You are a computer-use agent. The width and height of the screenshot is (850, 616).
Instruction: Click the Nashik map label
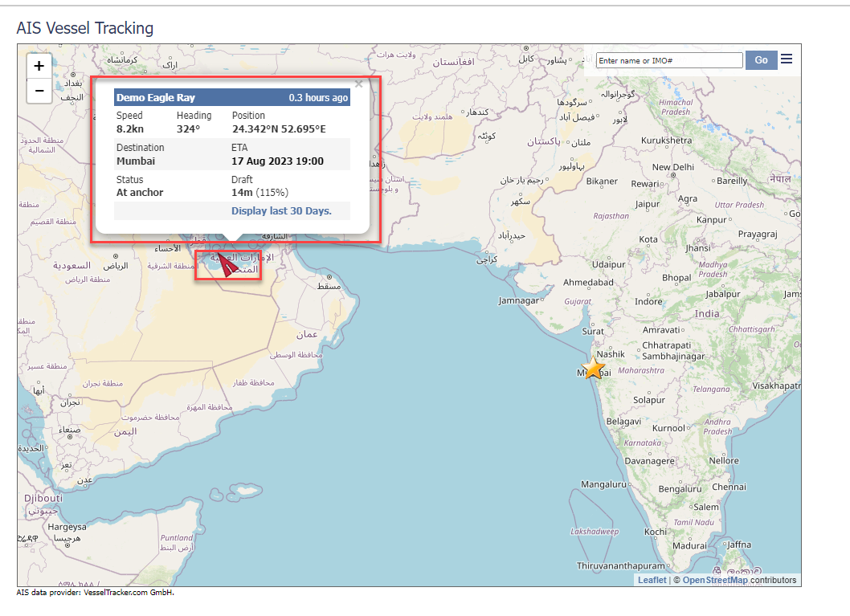pos(611,354)
